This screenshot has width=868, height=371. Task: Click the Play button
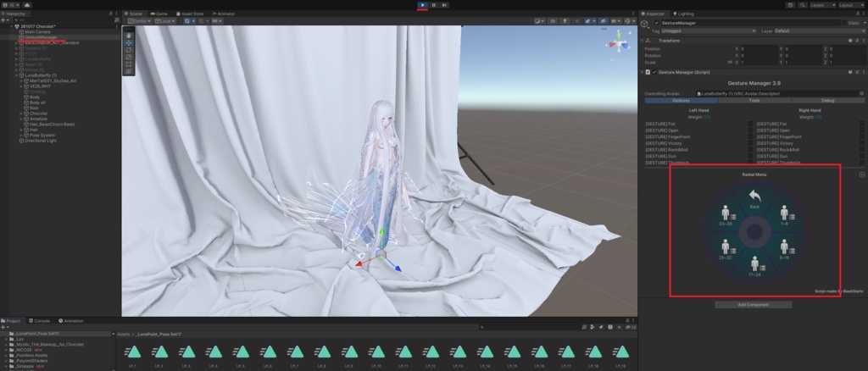click(422, 5)
